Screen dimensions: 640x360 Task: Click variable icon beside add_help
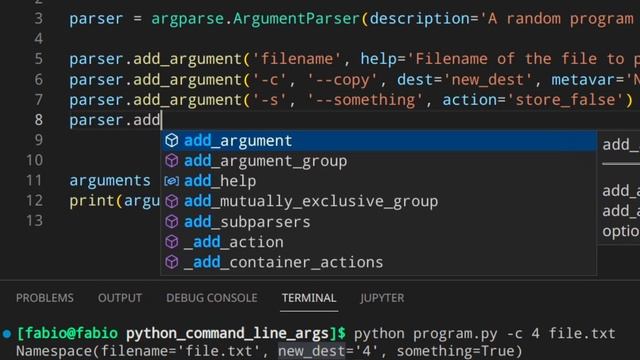point(171,181)
